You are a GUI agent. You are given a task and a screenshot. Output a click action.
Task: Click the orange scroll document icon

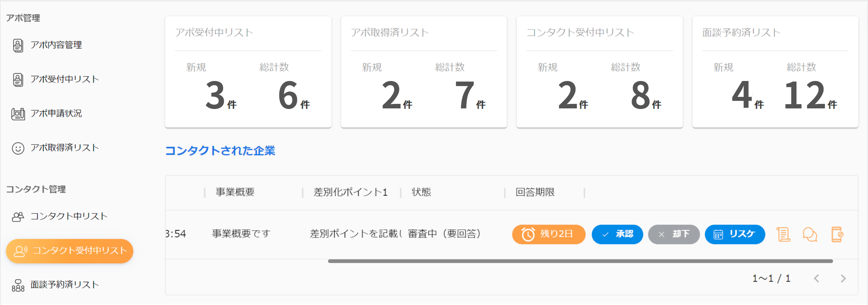[x=783, y=234]
